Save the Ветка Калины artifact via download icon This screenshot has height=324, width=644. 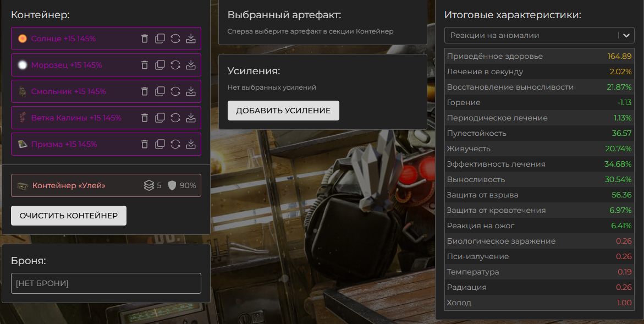[191, 118]
